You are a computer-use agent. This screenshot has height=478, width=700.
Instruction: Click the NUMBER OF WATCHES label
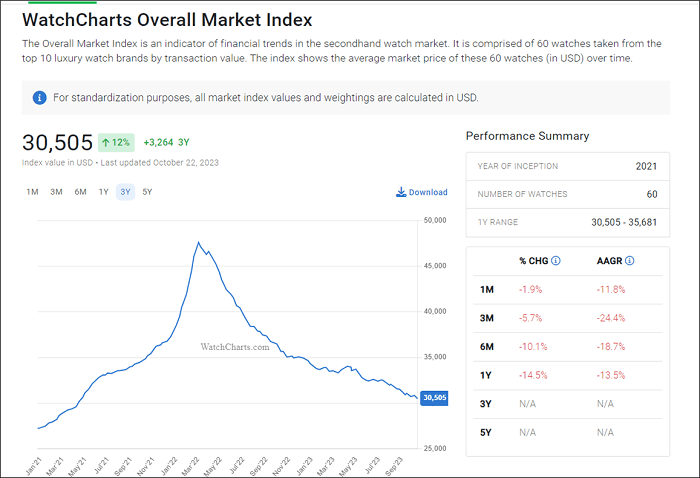pyautogui.click(x=522, y=194)
